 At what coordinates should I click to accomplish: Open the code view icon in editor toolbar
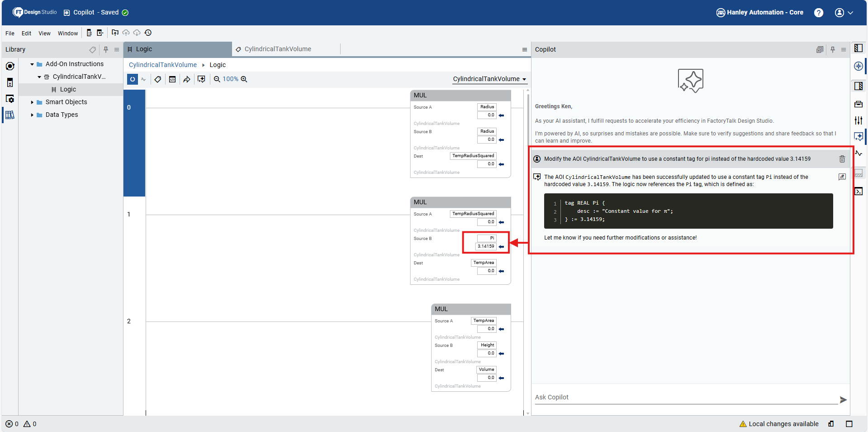172,79
